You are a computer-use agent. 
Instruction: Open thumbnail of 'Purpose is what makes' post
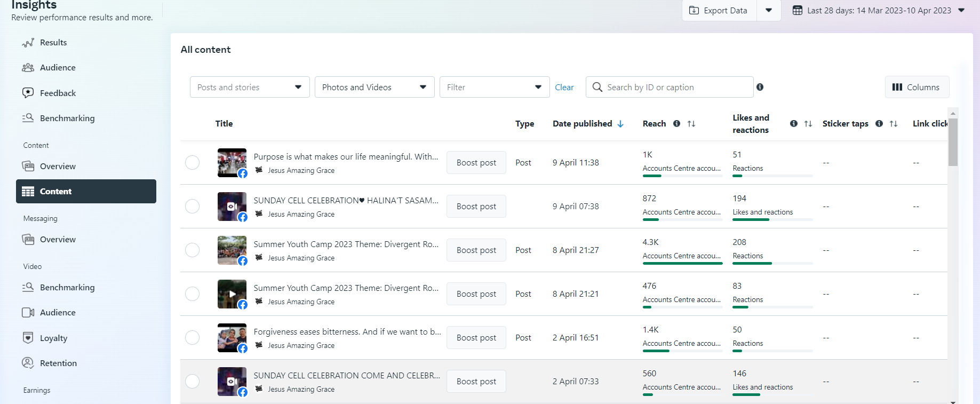232,163
